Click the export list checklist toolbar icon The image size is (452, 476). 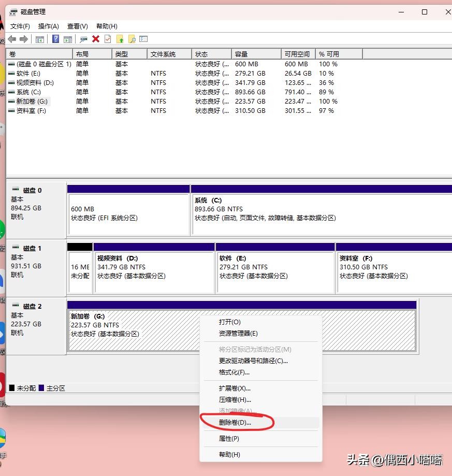[142, 39]
